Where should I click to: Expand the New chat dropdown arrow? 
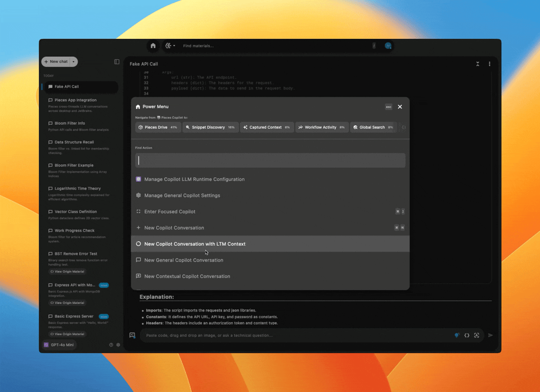[x=74, y=62]
